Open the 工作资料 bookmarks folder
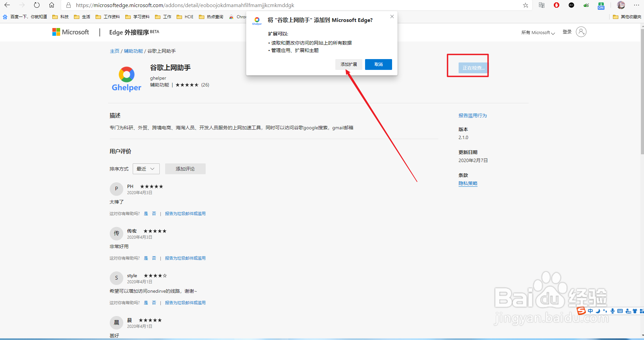Viewport: 644px width, 340px height. pos(108,17)
